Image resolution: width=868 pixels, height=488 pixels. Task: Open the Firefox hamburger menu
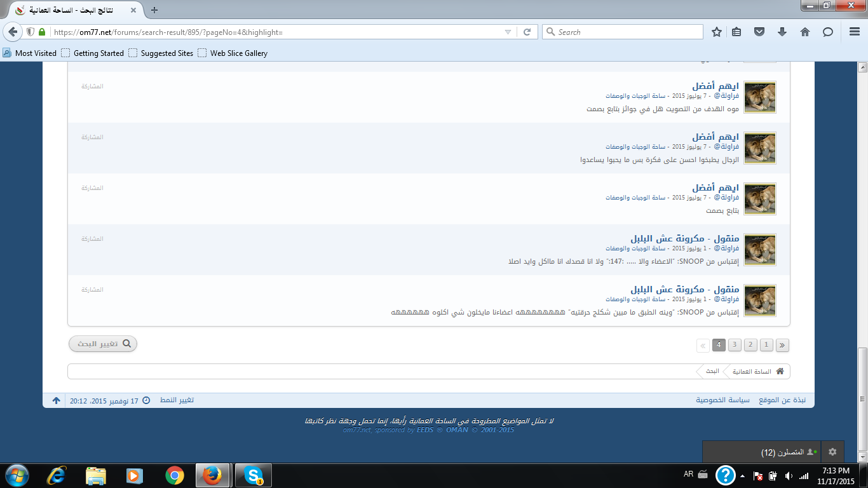pos(855,32)
